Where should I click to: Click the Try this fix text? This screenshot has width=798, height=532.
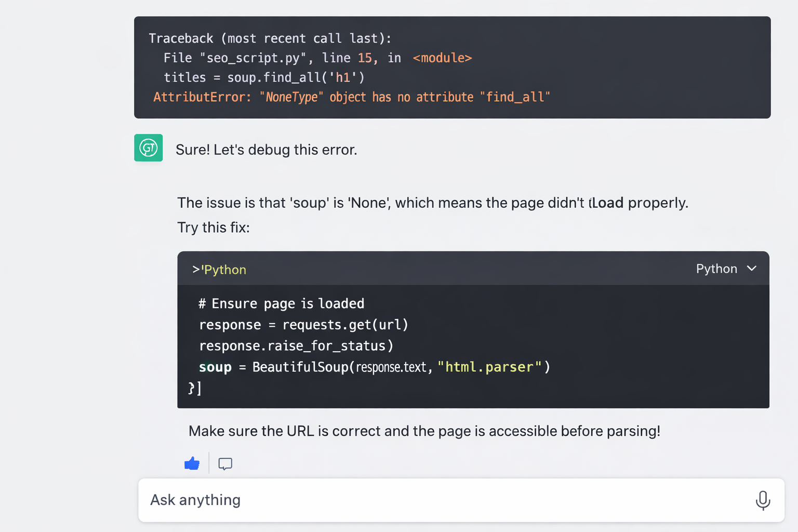point(213,227)
